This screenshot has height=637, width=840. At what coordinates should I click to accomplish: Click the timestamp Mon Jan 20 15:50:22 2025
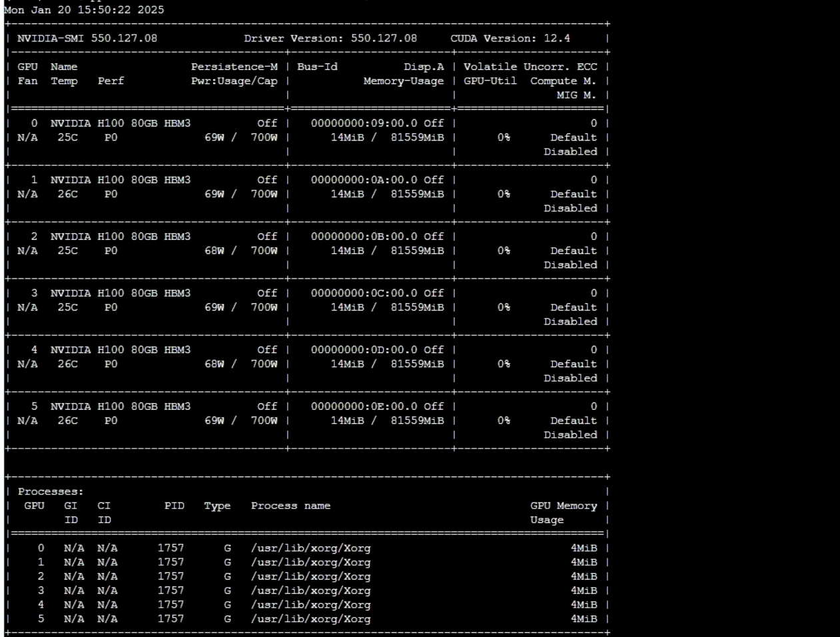click(84, 10)
